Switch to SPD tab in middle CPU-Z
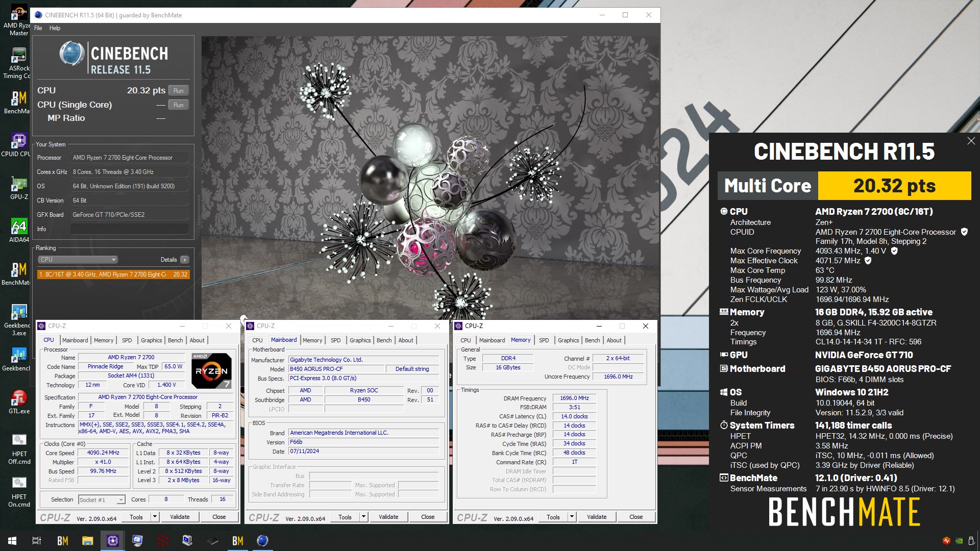Image resolution: width=980 pixels, height=551 pixels. pos(335,340)
